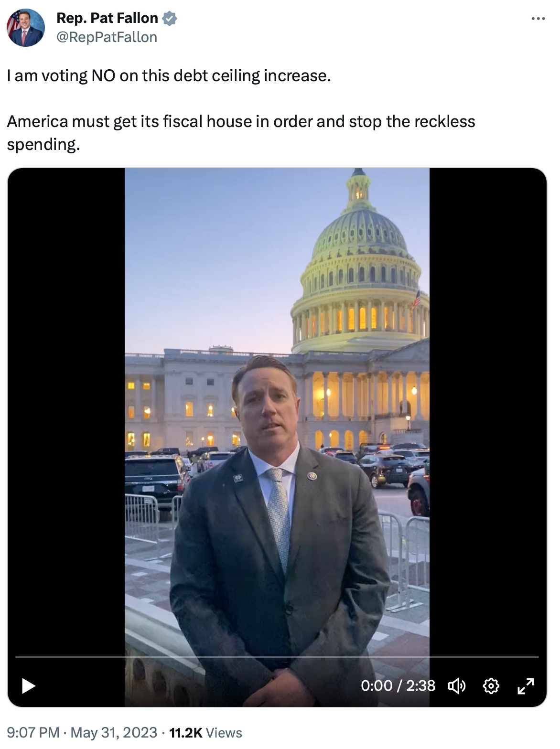Click the blue verified badge
The height and width of the screenshot is (749, 560).
pos(170,19)
